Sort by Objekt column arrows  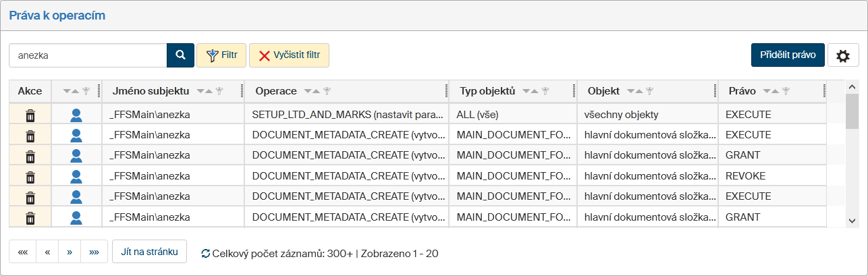coord(635,91)
